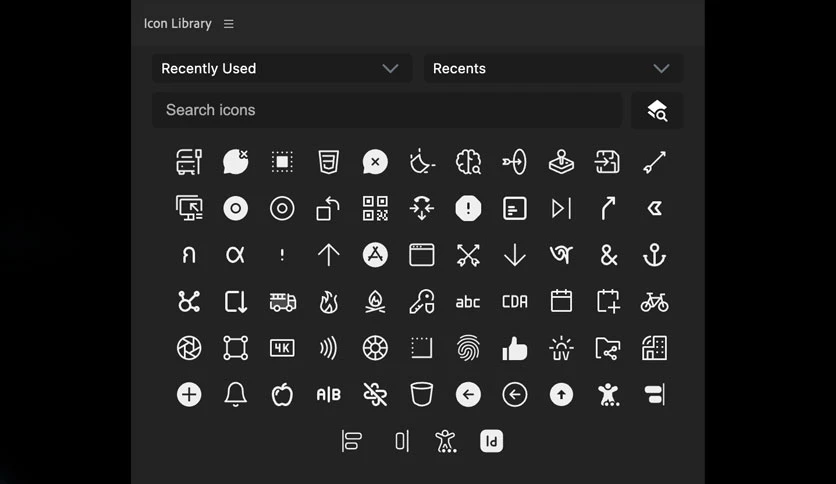This screenshot has height=484, width=836.
Task: Pick the brain with magnifier icon
Action: (x=468, y=162)
